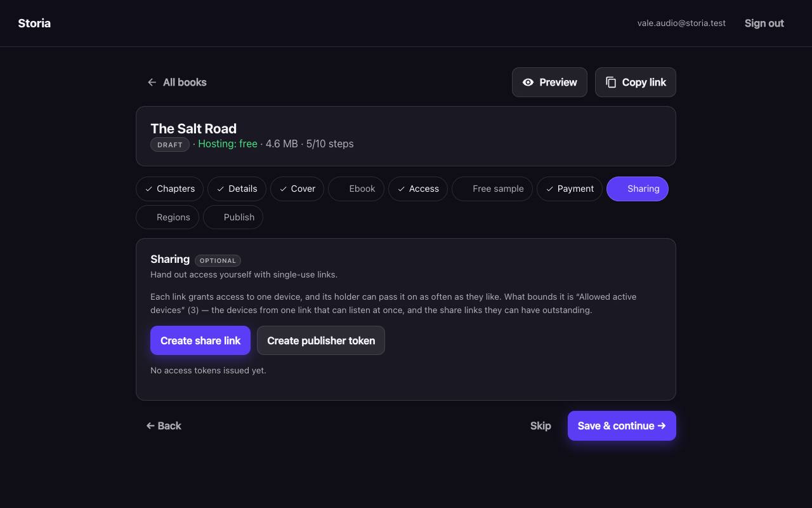This screenshot has width=812, height=508.
Task: Open the Ebook step
Action: click(x=356, y=189)
